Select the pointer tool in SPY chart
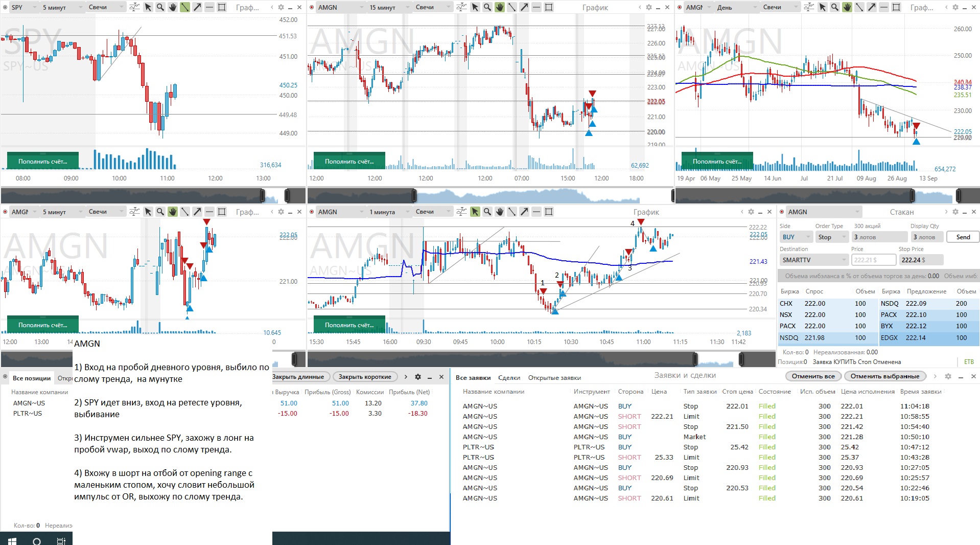Screen dimensions: 980x545 [148, 7]
